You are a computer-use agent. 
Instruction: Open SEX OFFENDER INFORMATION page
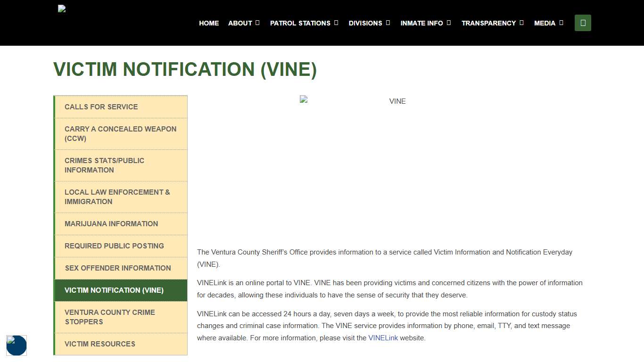point(117,268)
